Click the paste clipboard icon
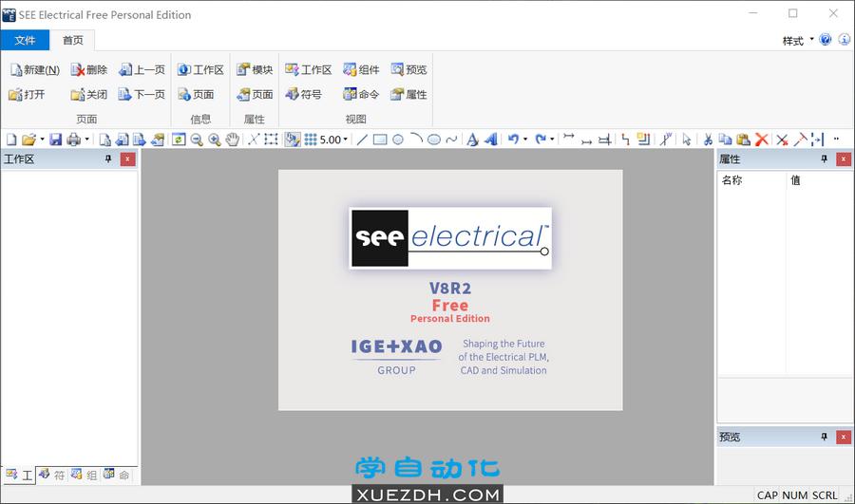Image resolution: width=855 pixels, height=504 pixels. (743, 140)
